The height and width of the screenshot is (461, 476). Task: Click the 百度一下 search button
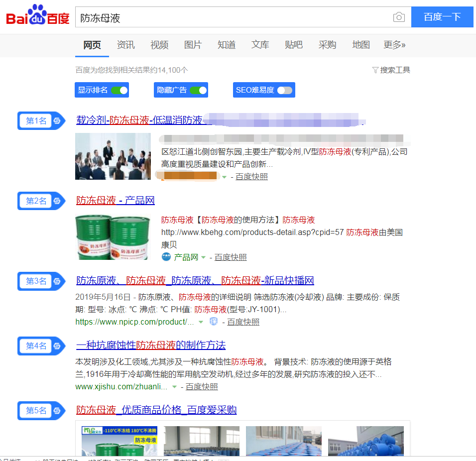pyautogui.click(x=442, y=17)
